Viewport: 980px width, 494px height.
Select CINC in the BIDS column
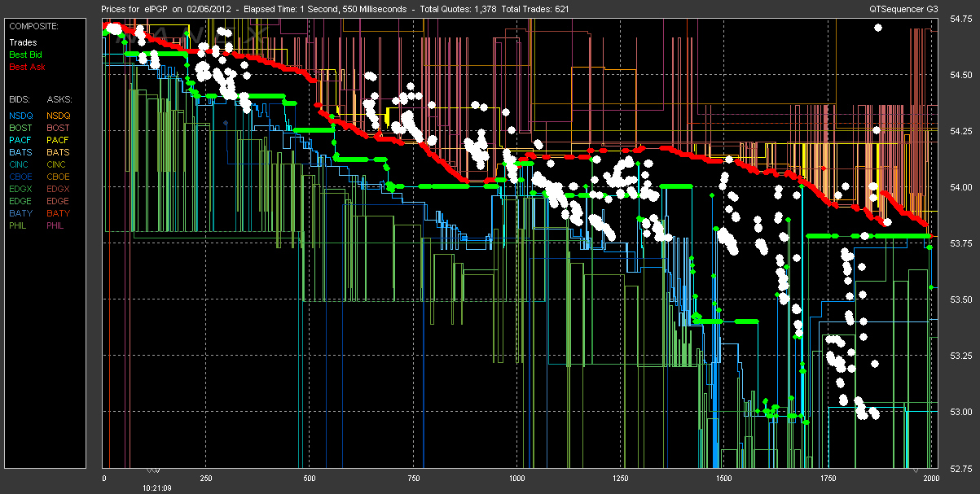(20, 164)
